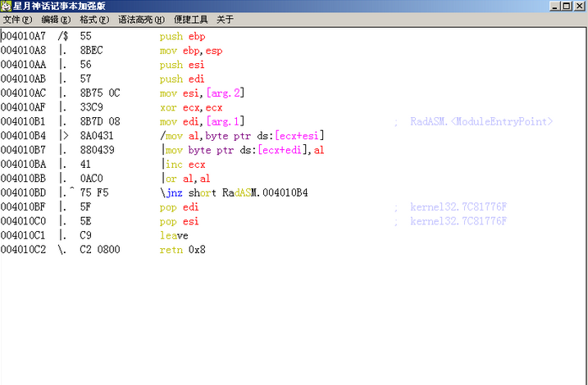Click the hex bytes 8BEC

pos(91,51)
